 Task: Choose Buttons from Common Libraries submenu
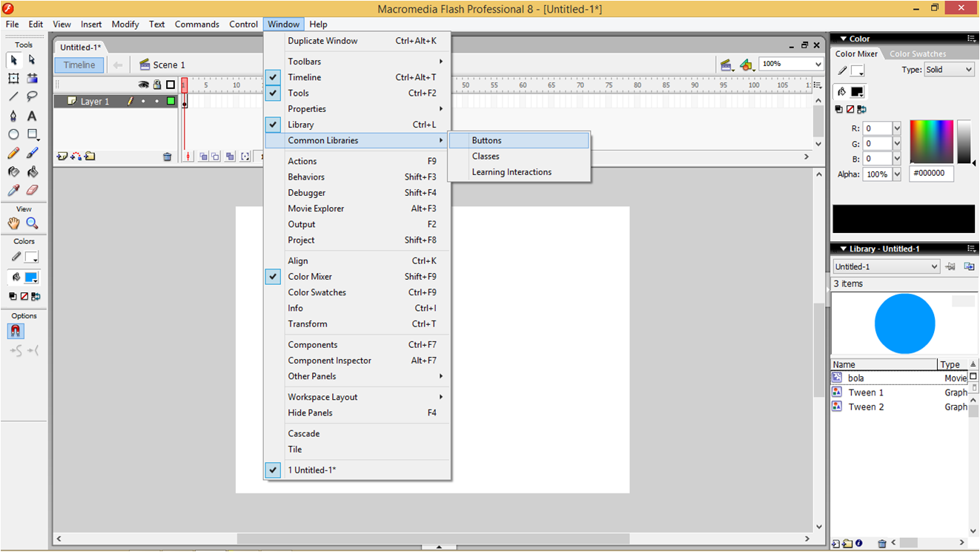520,140
